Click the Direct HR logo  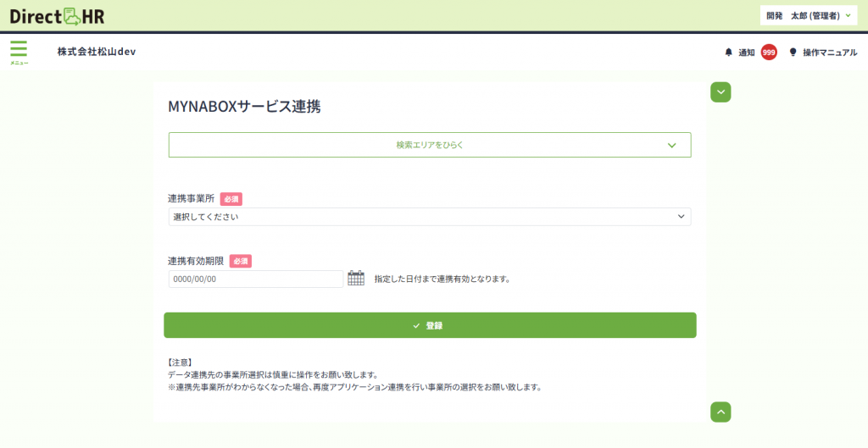click(x=57, y=16)
